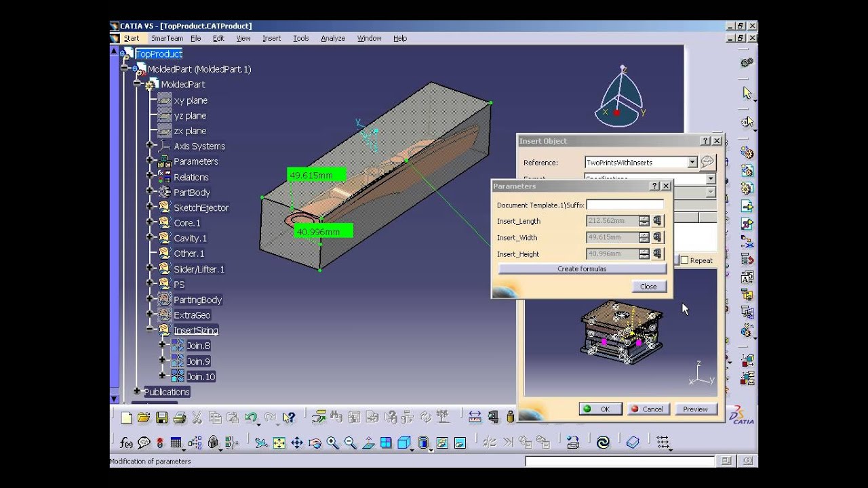Click the Measure Item icon

(493, 418)
